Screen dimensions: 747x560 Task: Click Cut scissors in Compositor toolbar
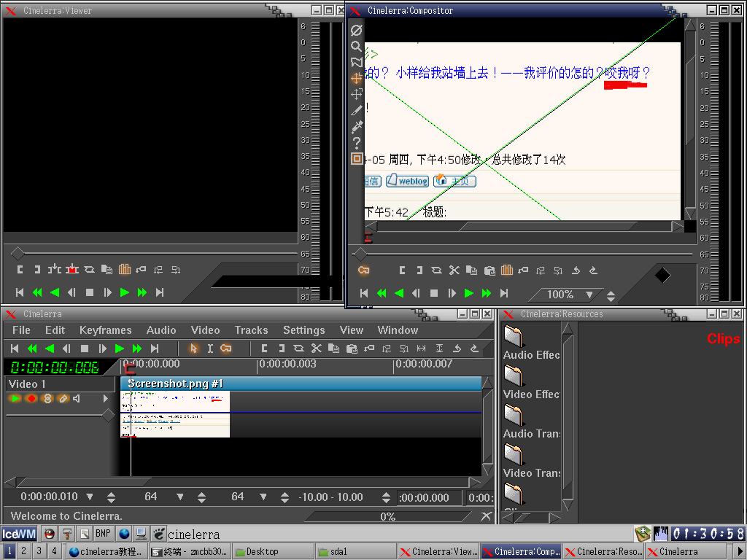pos(454,271)
